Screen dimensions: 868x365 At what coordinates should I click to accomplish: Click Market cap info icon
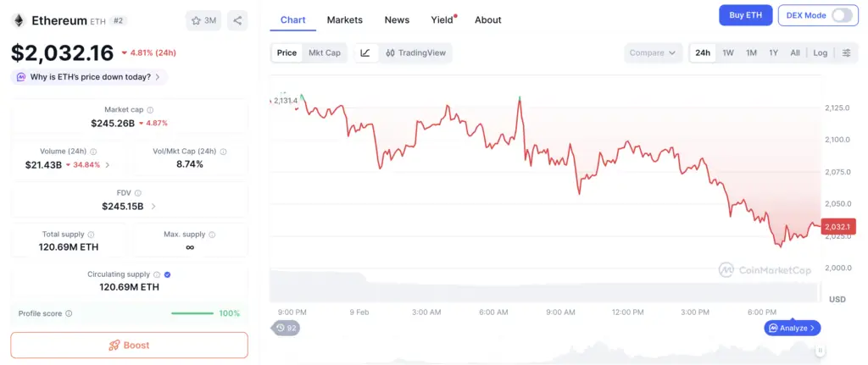coord(150,110)
